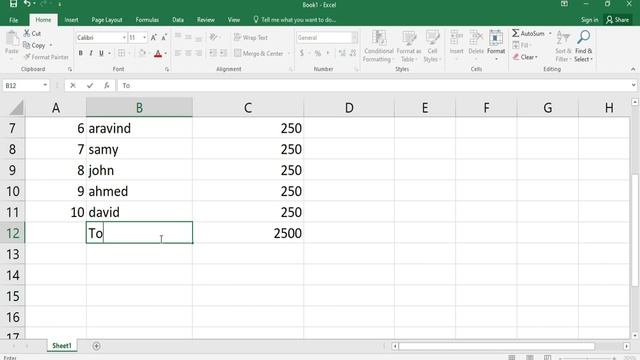Click the Format Painter brush
This screenshot has width=640, height=360.
pyautogui.click(x=27, y=57)
